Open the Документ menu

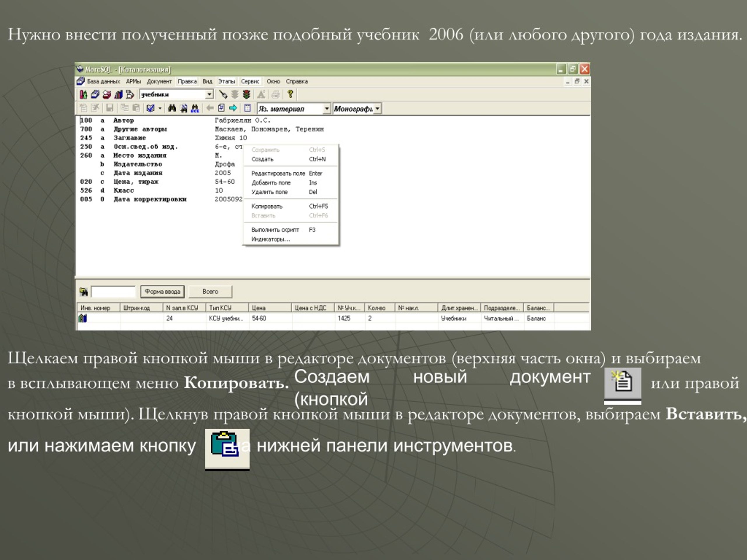pyautogui.click(x=159, y=81)
